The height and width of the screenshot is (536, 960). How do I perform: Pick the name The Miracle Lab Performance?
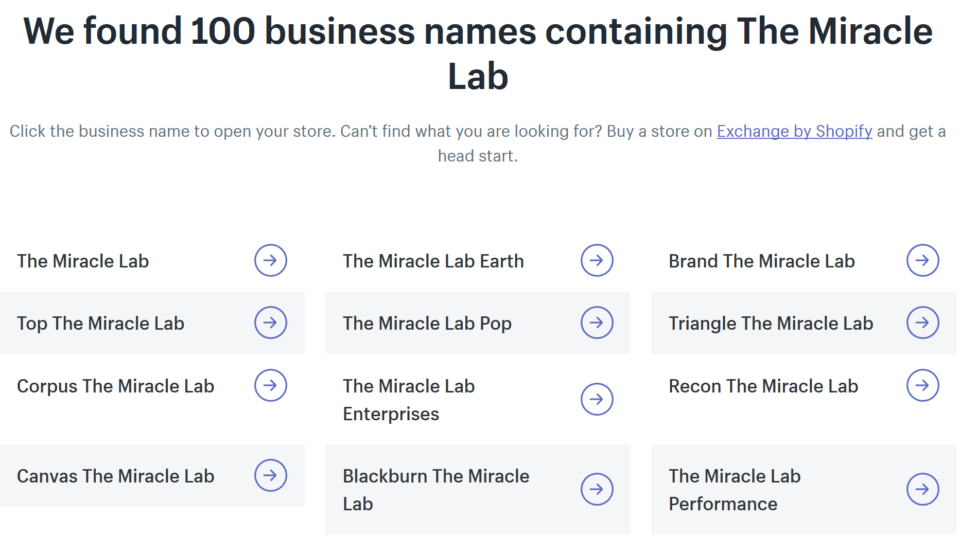(734, 490)
